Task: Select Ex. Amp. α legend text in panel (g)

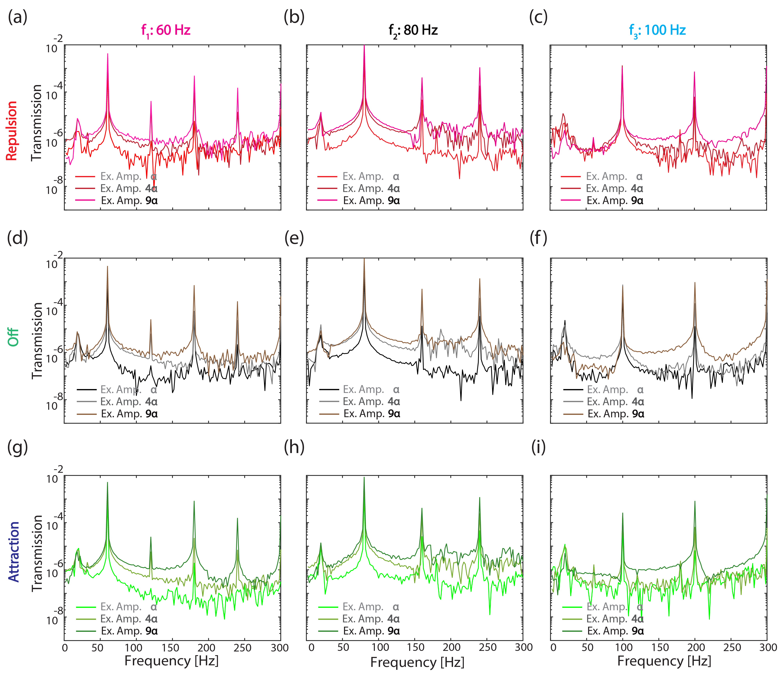Action: [129, 607]
